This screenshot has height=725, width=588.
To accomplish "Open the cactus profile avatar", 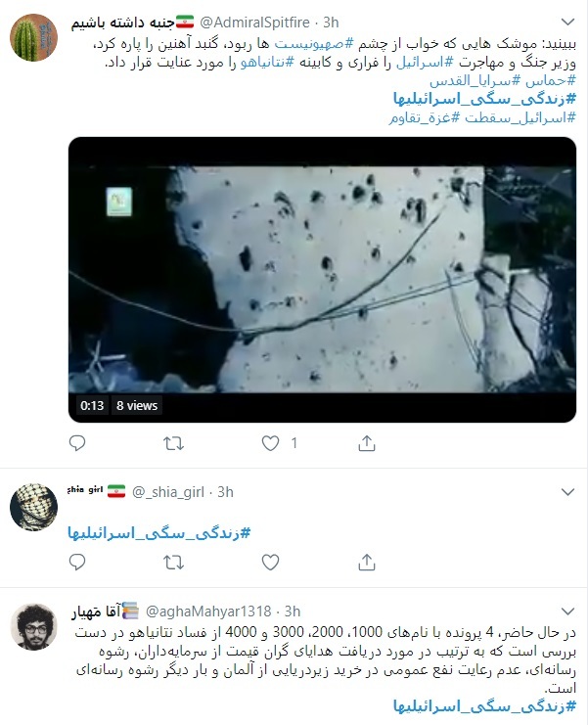I will (33, 37).
